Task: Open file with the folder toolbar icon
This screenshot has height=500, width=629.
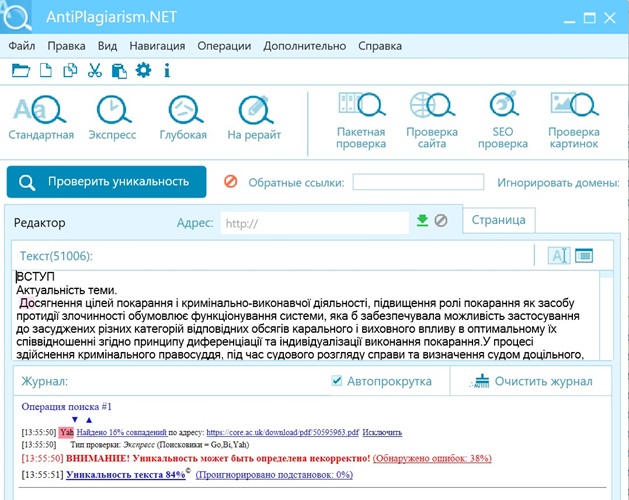Action: [21, 71]
